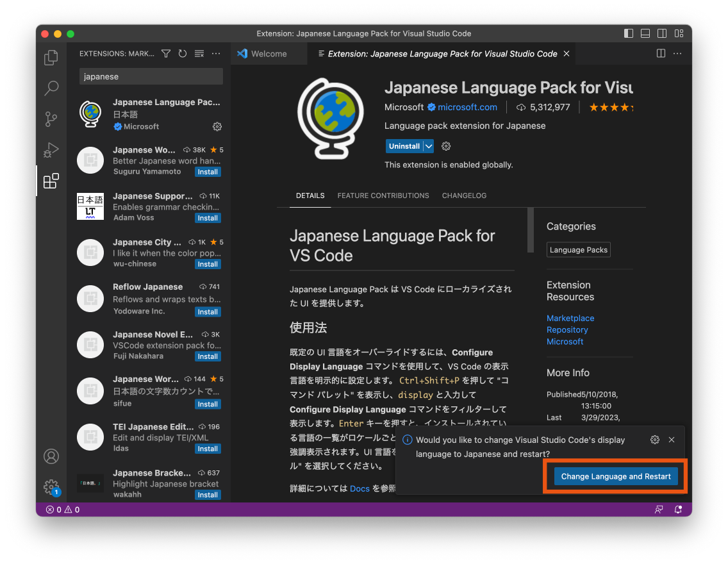Dismiss the language change notification
The height and width of the screenshot is (564, 728).
point(672,440)
